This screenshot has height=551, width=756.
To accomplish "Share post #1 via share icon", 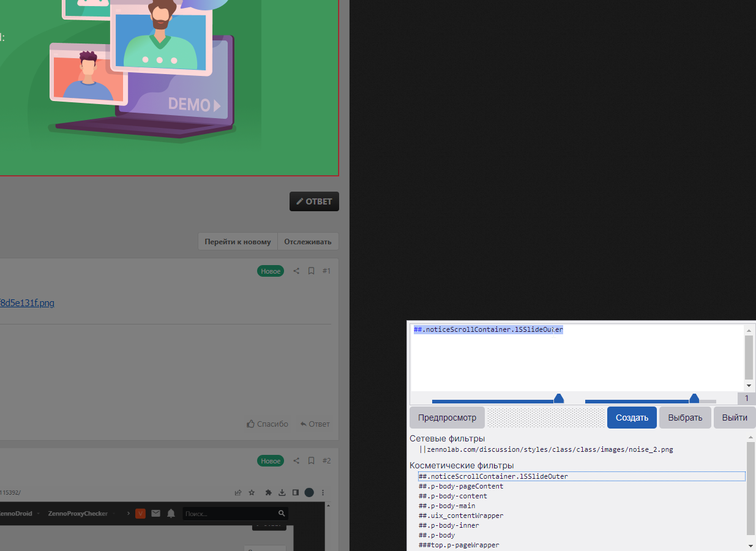I will [296, 271].
